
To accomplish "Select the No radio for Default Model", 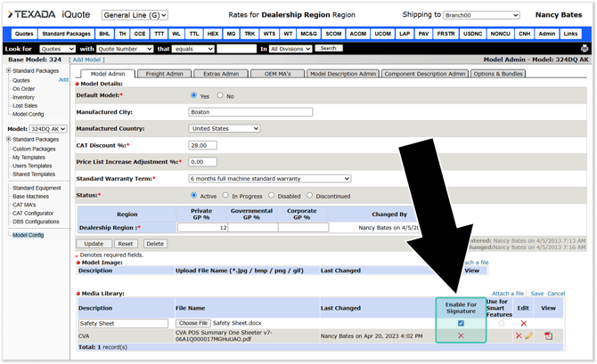I will [220, 96].
